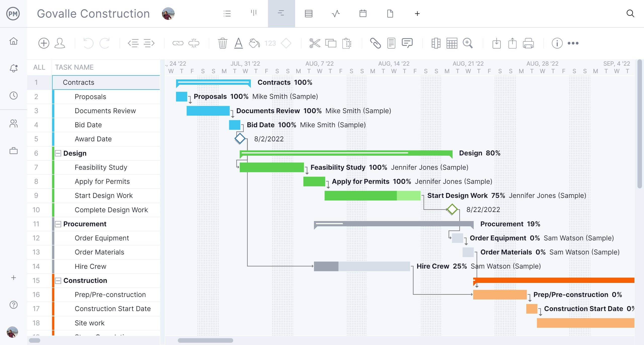Click the zoom in magnifier icon
This screenshot has width=644, height=345.
[x=468, y=43]
